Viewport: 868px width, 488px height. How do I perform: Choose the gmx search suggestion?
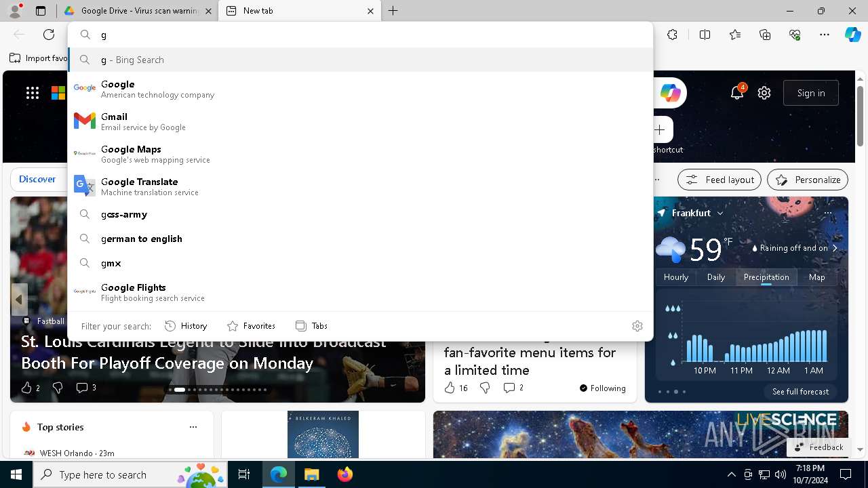pyautogui.click(x=361, y=263)
